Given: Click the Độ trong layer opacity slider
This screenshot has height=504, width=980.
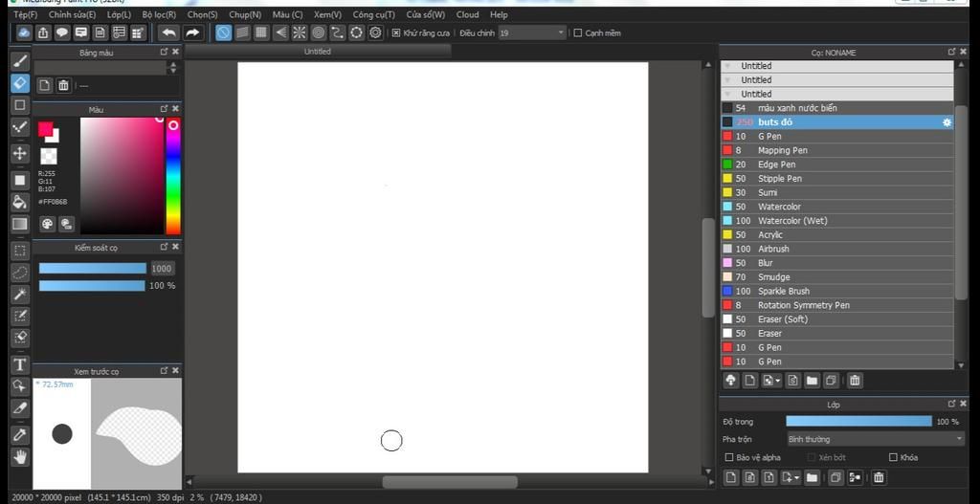Looking at the screenshot, I should pos(858,422).
